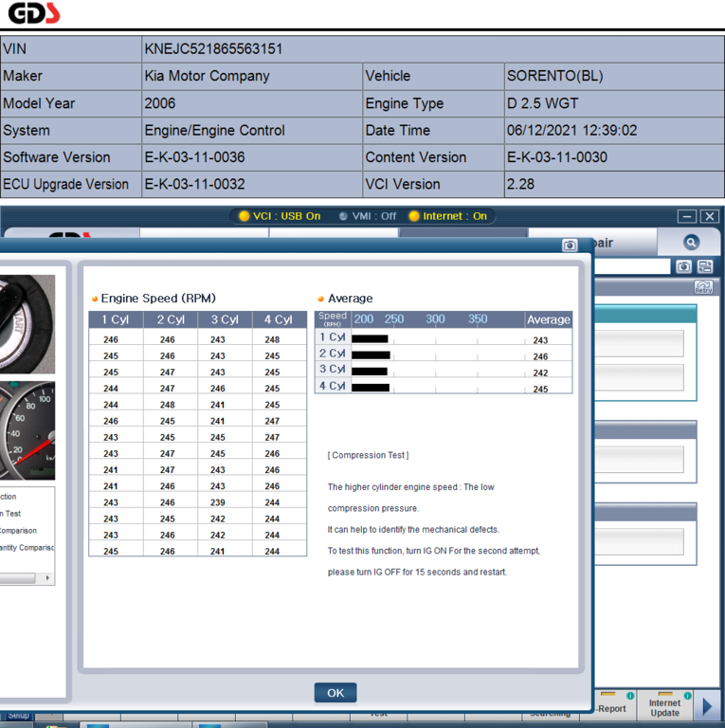Click the right arrow of the list scrollbar

[x=47, y=578]
